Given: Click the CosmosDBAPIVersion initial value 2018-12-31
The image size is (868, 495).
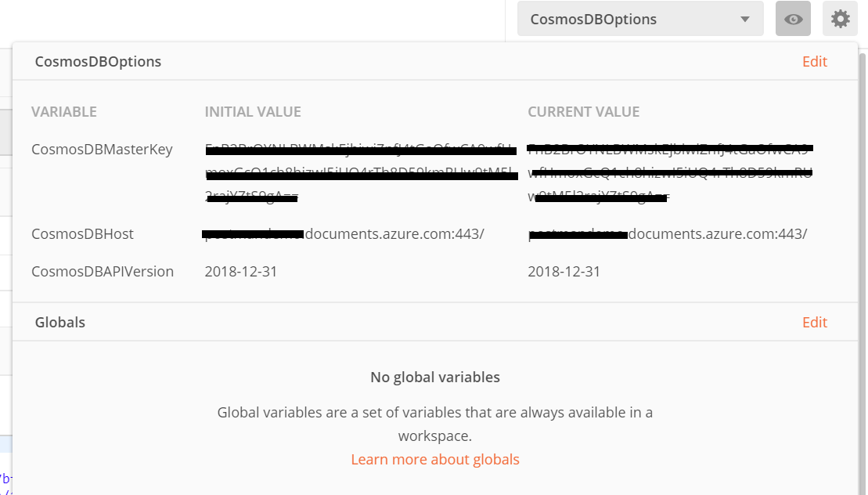Looking at the screenshot, I should point(241,271).
